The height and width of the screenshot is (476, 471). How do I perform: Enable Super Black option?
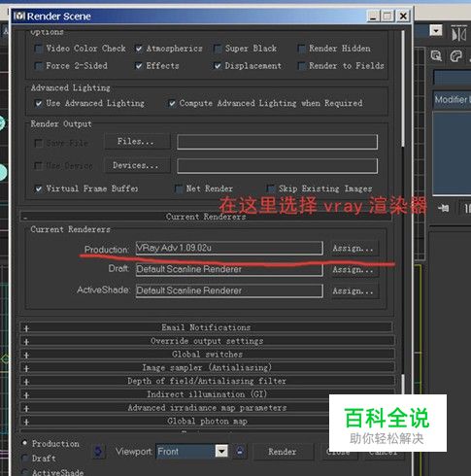tap(218, 49)
